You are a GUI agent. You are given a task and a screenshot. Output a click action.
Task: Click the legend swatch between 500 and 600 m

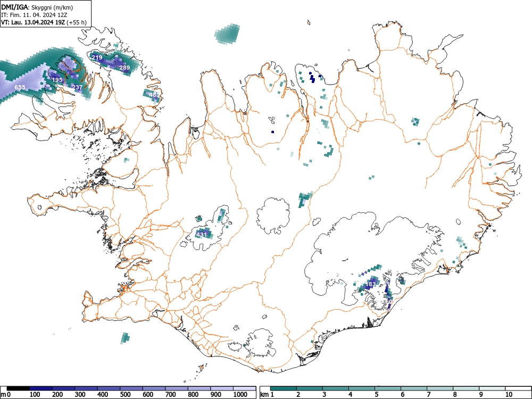tap(131, 388)
